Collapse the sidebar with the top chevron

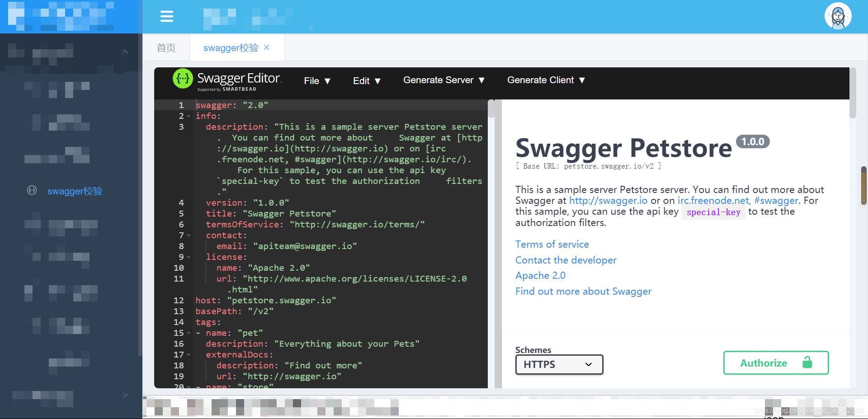(125, 52)
